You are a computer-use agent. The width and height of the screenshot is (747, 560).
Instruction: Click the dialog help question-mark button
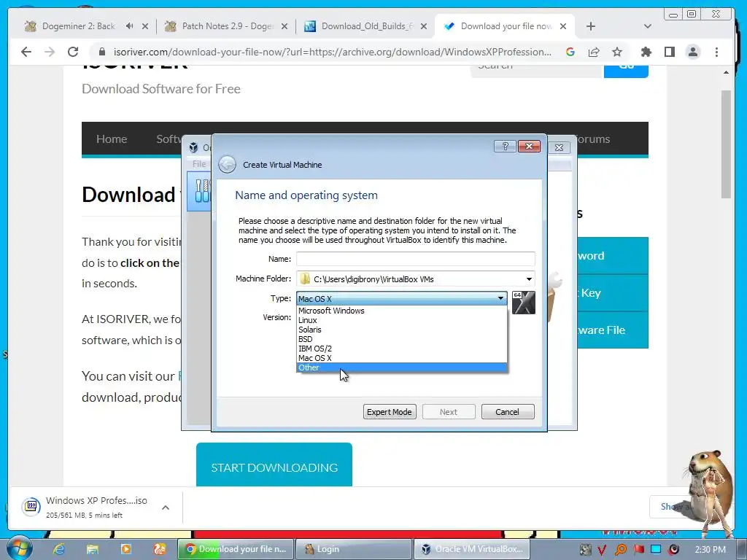point(505,146)
